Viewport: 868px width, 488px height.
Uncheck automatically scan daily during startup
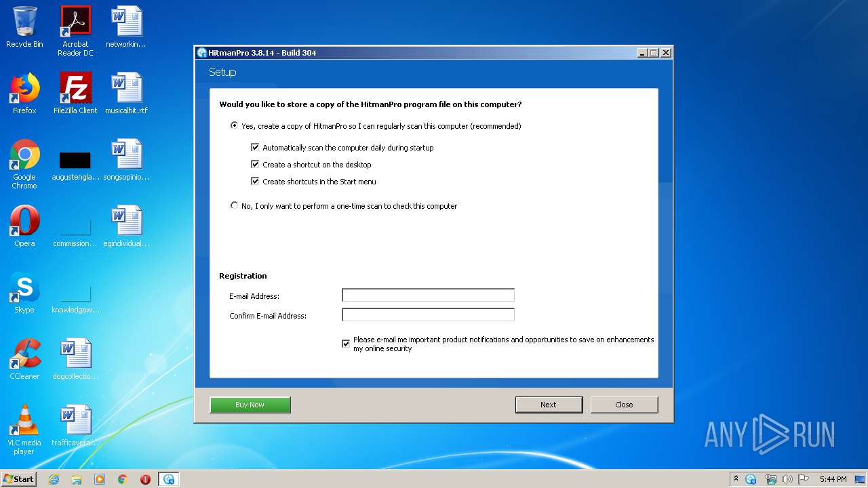(x=255, y=147)
